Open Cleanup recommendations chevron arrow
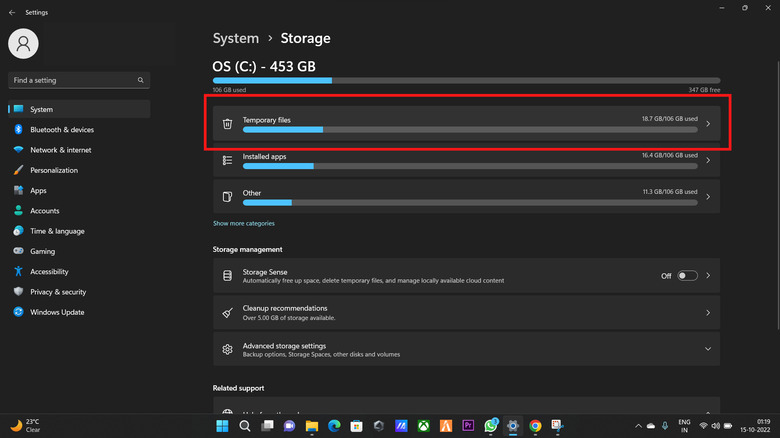 tap(708, 313)
